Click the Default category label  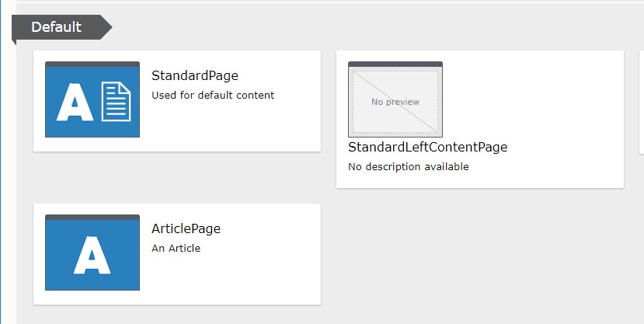tap(56, 27)
